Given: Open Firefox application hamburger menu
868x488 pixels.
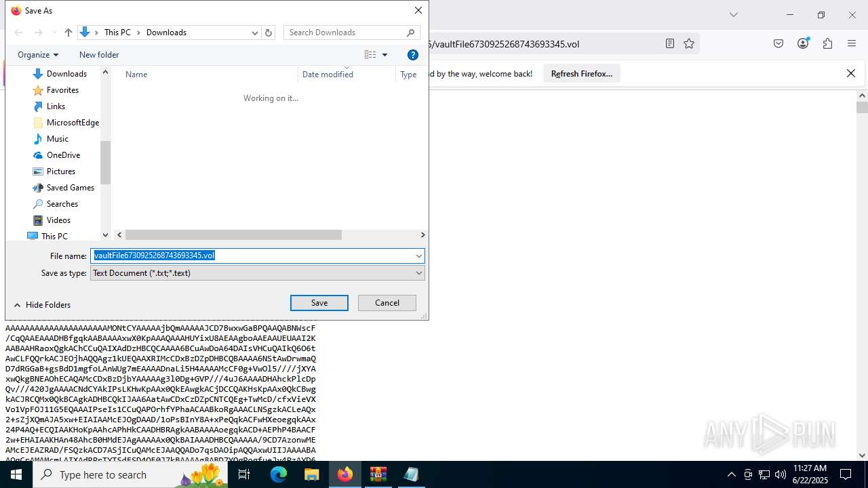Looking at the screenshot, I should tap(852, 43).
